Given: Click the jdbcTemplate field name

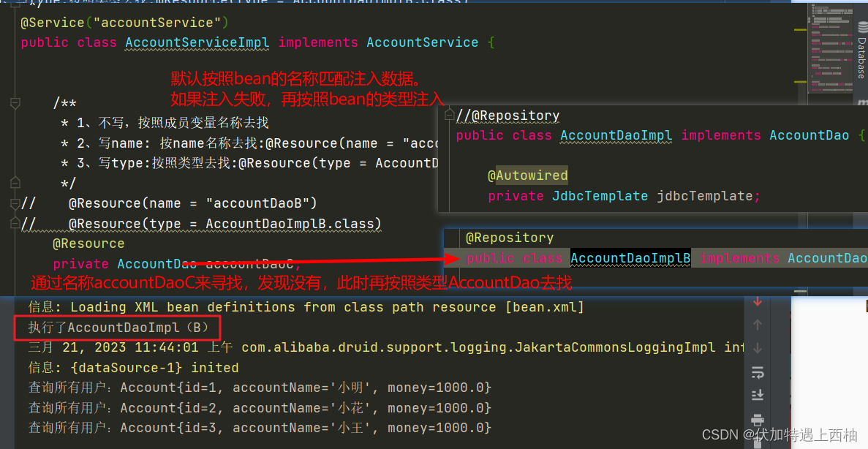Looking at the screenshot, I should [x=705, y=196].
